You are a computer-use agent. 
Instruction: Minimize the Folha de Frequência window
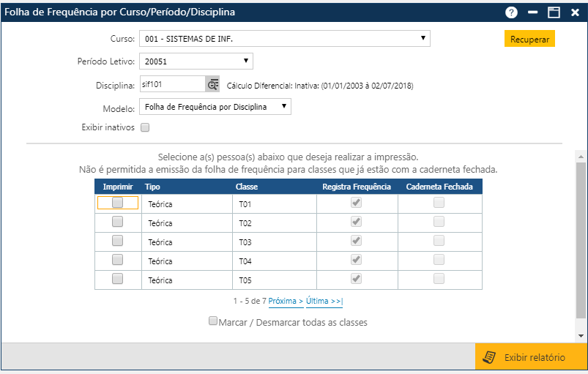click(533, 12)
